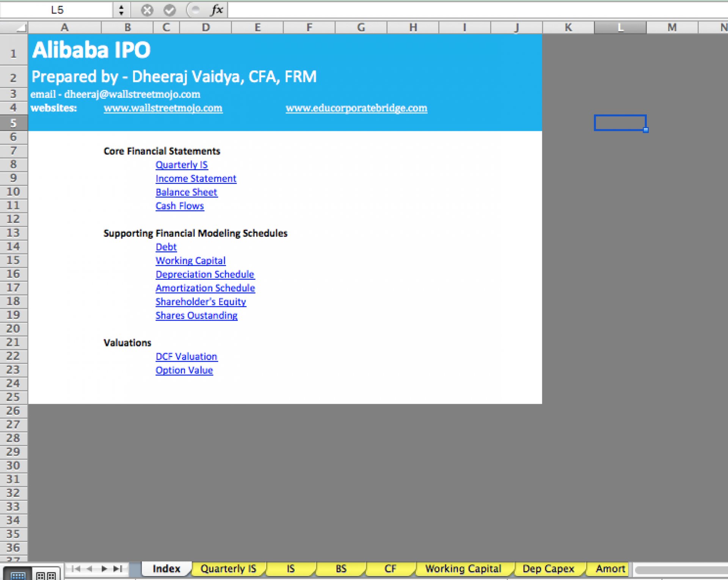The height and width of the screenshot is (580, 728).
Task: Follow the www.wallstreetmojo.com link
Action: tap(163, 108)
